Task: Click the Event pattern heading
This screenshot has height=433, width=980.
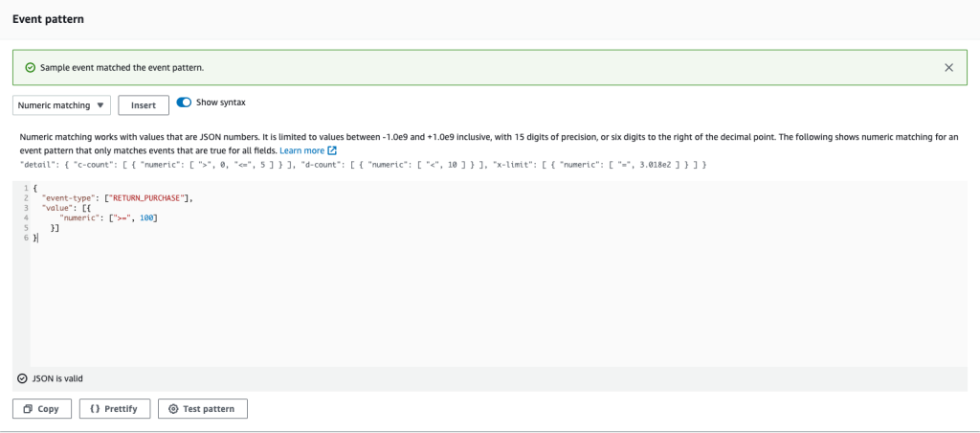Action: click(48, 19)
